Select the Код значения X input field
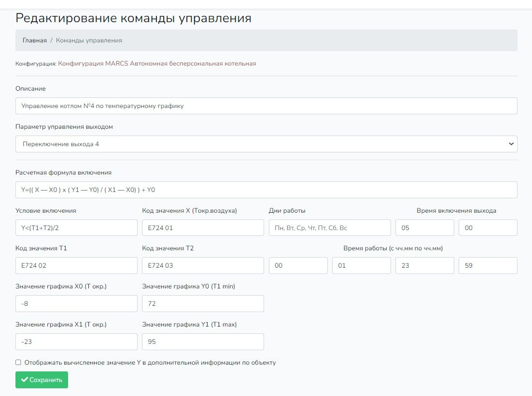This screenshot has width=532, height=396. (203, 228)
